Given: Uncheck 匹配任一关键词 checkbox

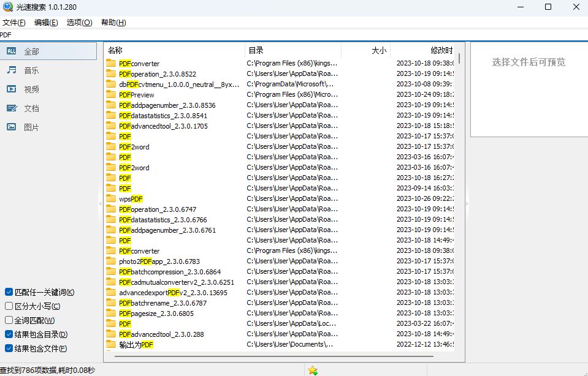Looking at the screenshot, I should point(9,292).
